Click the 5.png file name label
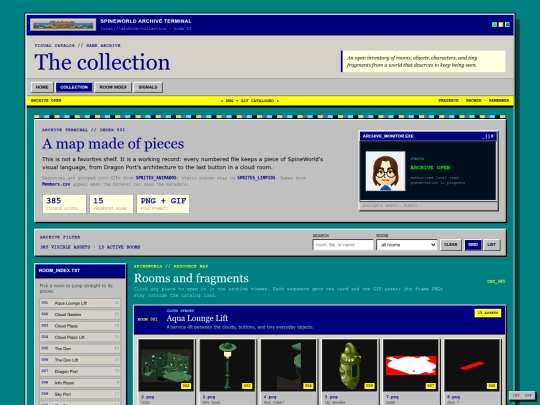 coord(331,397)
